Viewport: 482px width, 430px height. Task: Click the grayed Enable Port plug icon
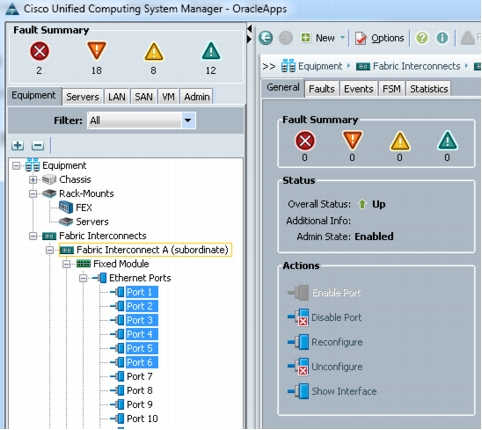point(299,293)
